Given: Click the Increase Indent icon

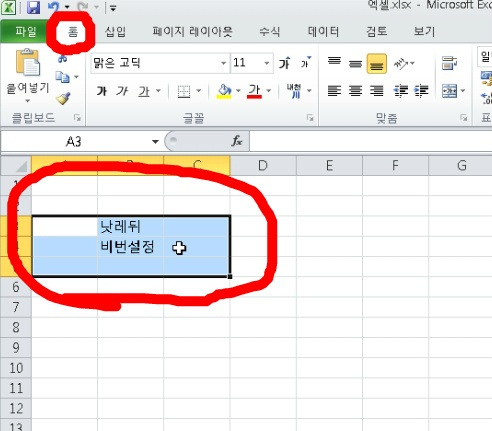Looking at the screenshot, I should point(421,91).
